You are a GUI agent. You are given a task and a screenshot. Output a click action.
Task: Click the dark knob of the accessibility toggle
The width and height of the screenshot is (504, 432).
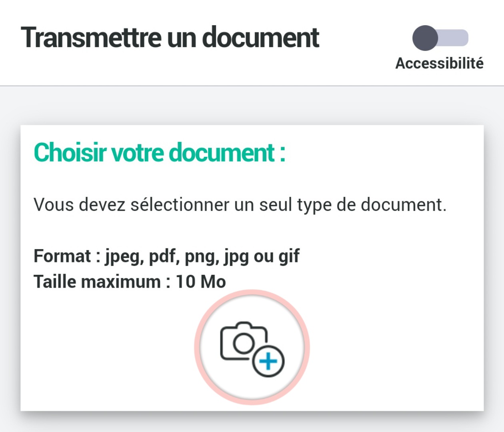425,38
